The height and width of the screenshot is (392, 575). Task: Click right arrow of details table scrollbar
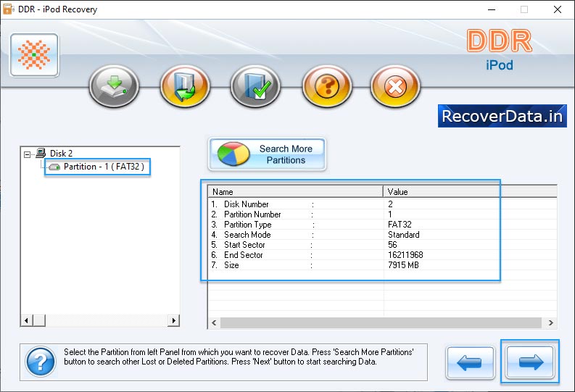pyautogui.click(x=551, y=322)
